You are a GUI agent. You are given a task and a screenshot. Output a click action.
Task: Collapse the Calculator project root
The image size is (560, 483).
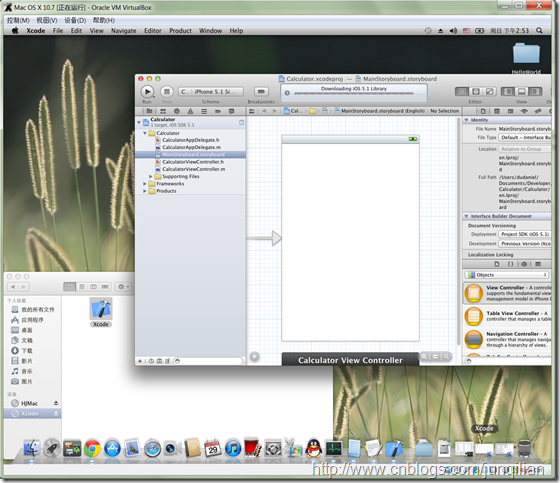tap(139, 122)
